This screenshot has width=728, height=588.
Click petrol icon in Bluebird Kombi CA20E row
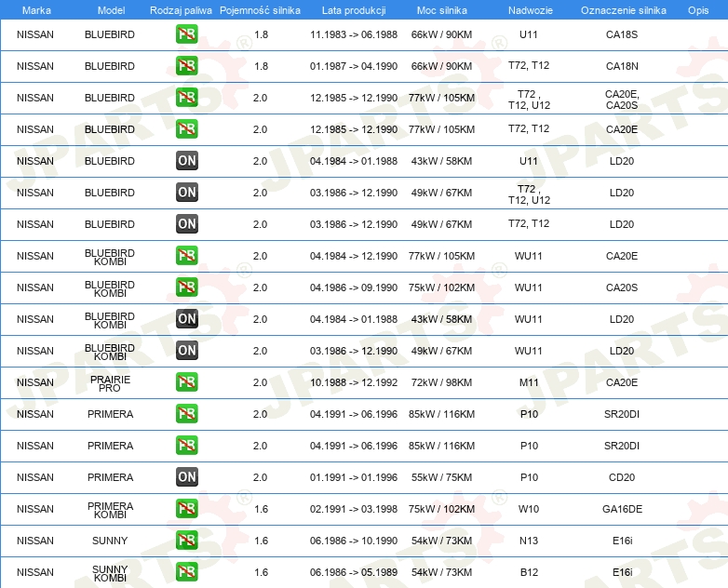pyautogui.click(x=186, y=256)
